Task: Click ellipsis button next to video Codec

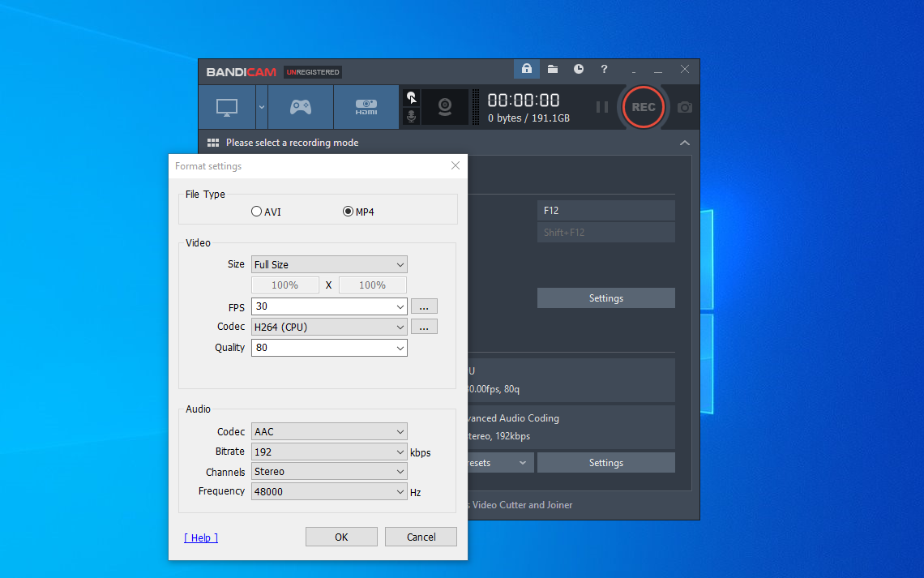Action: [x=424, y=327]
